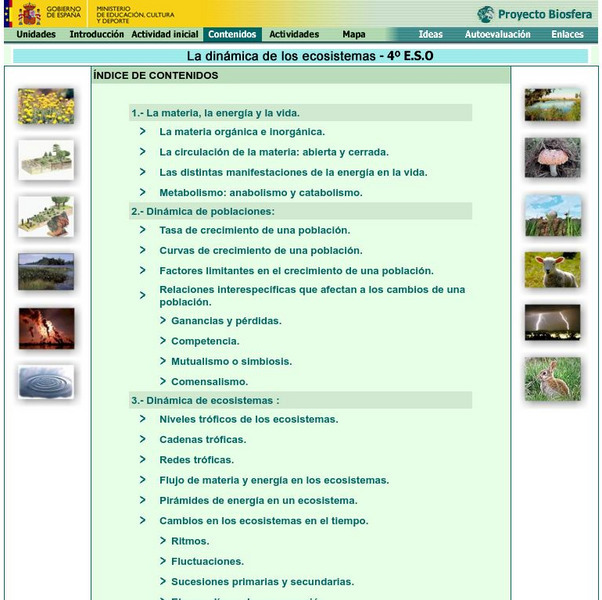This screenshot has height=600, width=602.
Task: Open Relaciones interespecíficas link
Action: (312, 296)
